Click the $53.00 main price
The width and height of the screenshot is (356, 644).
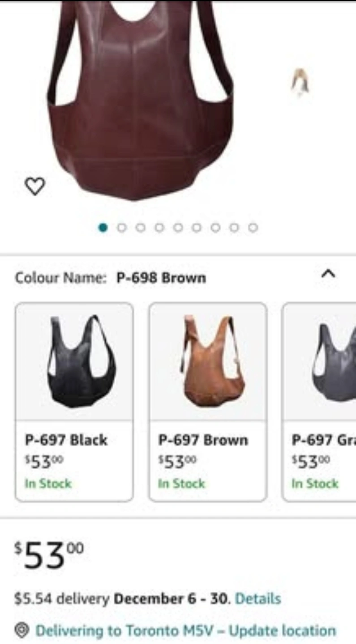pyautogui.click(x=49, y=555)
